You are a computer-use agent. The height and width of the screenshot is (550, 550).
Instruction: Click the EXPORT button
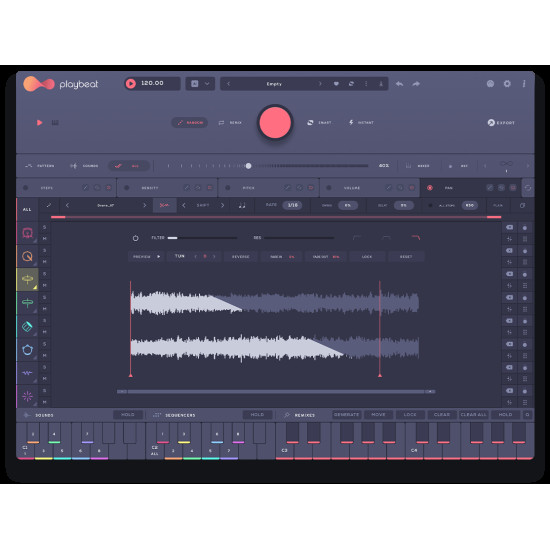501,123
